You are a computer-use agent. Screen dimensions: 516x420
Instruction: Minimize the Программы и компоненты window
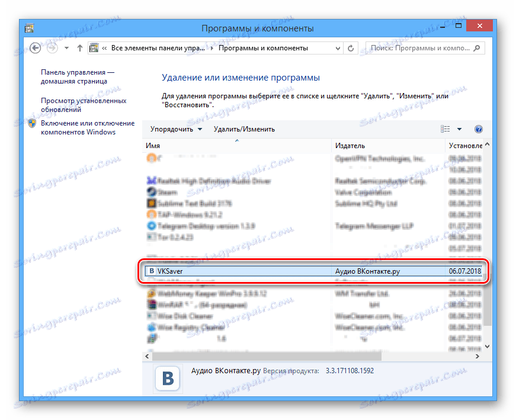(x=443, y=26)
